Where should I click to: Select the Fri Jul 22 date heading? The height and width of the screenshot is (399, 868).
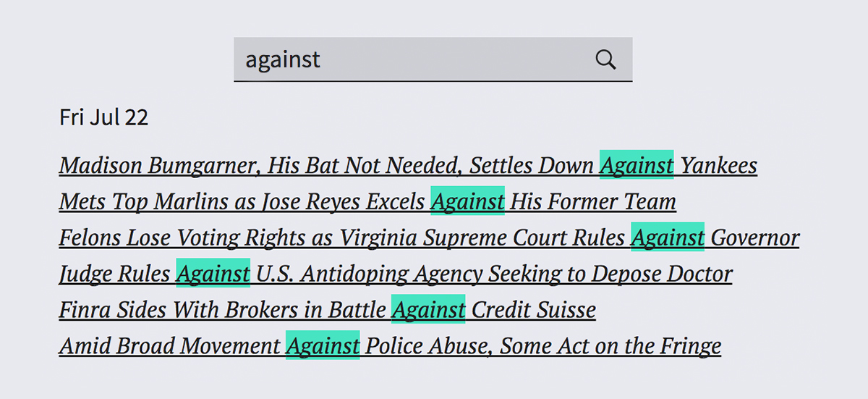coord(104,117)
